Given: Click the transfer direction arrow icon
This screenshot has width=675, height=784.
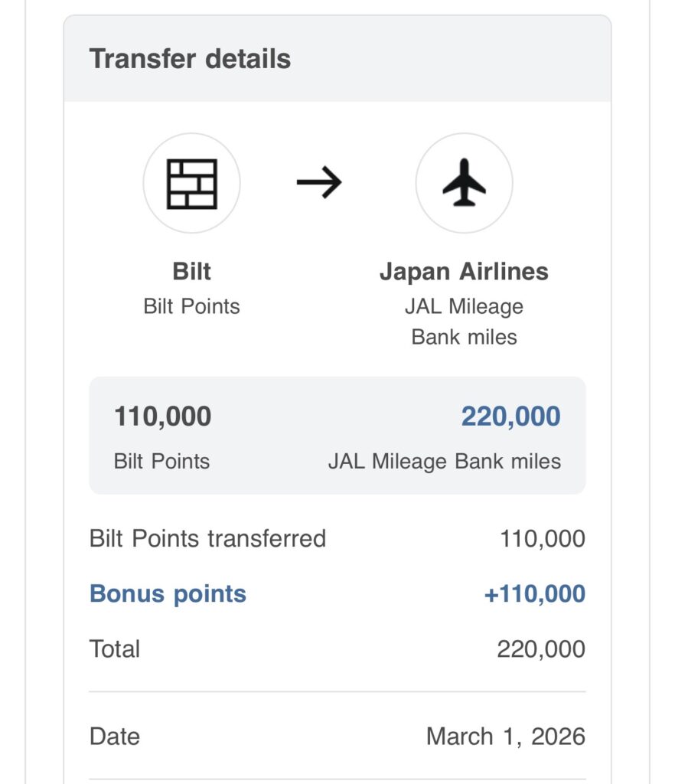Looking at the screenshot, I should click(319, 183).
